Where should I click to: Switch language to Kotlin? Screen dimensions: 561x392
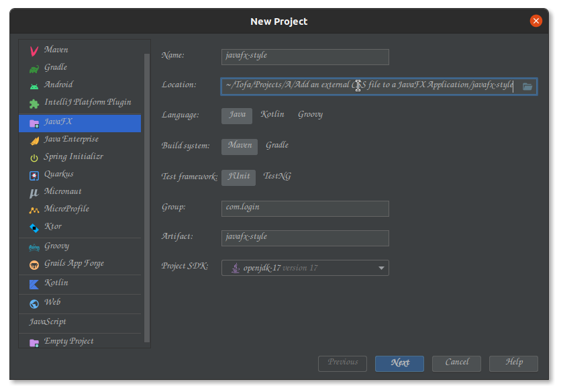tap(272, 115)
